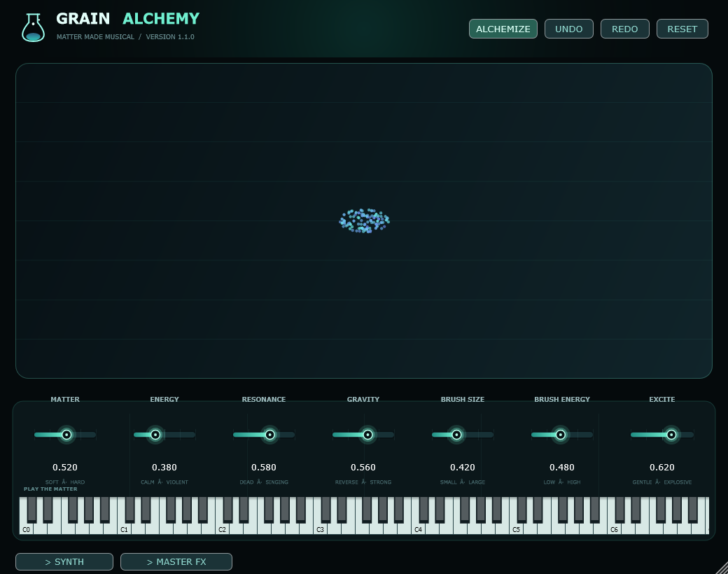Viewport: 728px width, 574px height.
Task: Click the Matter slider knob
Action: pyautogui.click(x=66, y=435)
